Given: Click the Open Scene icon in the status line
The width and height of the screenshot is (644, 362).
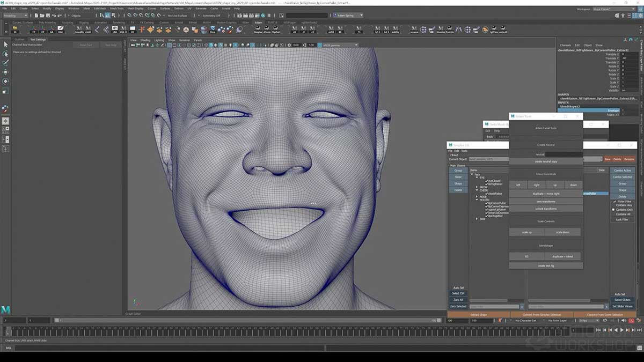Looking at the screenshot, I should click(41, 16).
